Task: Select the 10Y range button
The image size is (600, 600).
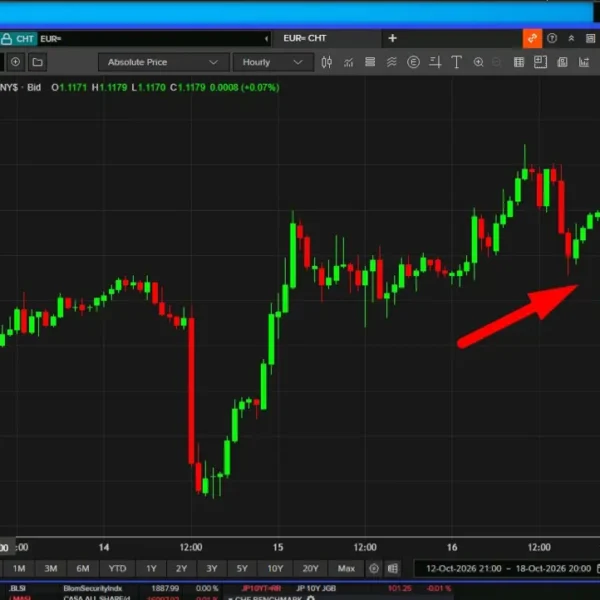Action: tap(275, 568)
